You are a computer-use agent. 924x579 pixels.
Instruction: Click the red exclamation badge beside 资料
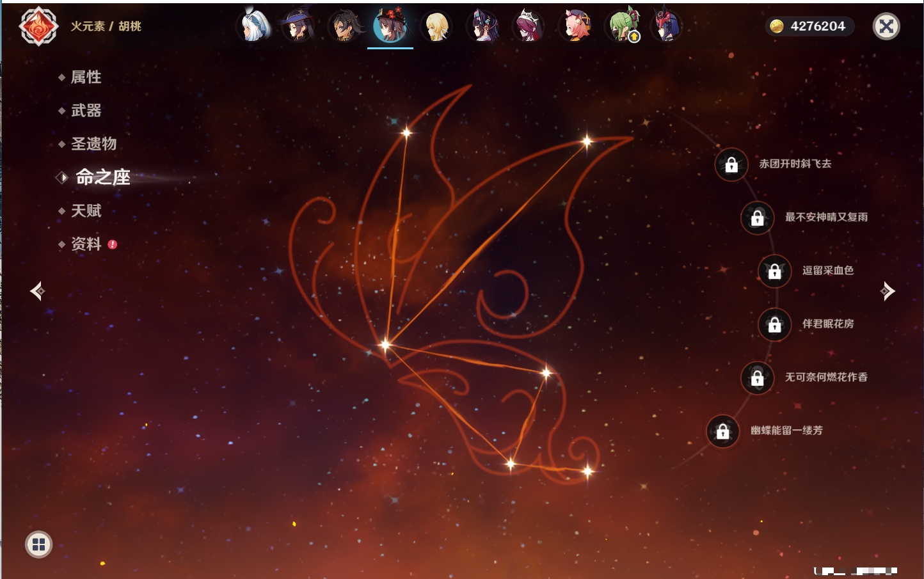[113, 244]
